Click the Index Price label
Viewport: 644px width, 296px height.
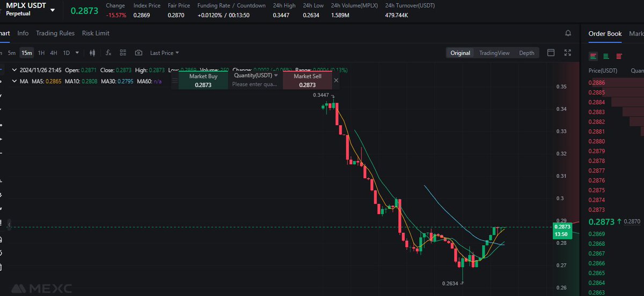pos(147,5)
